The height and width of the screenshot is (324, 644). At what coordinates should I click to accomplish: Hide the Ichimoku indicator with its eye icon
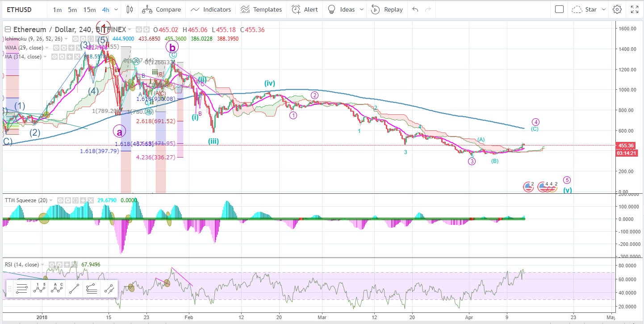[x=75, y=39]
